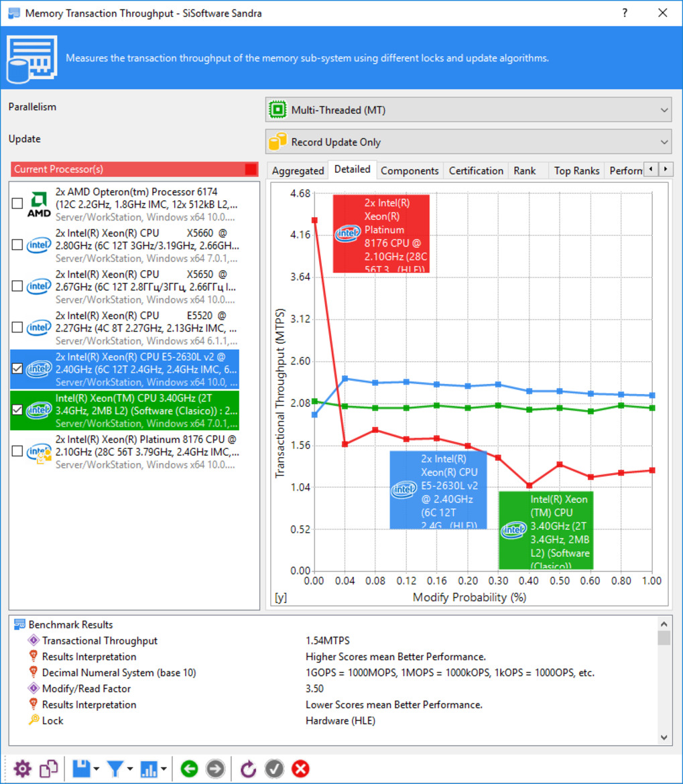Click results list scroll up arrow
This screenshot has height=784, width=683.
(x=664, y=623)
